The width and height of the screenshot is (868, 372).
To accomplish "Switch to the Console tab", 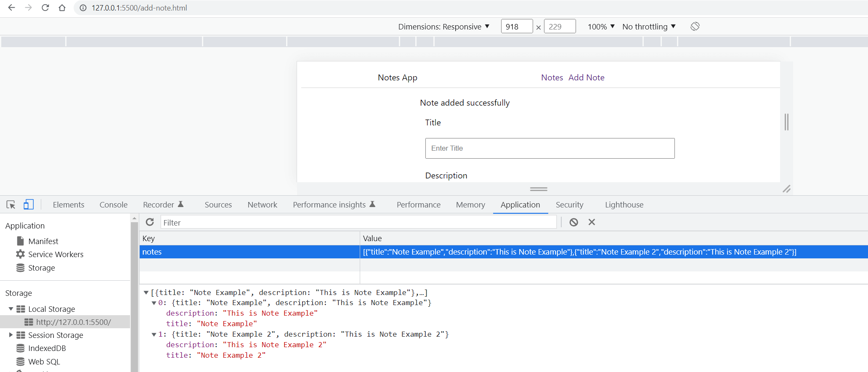I will 114,205.
